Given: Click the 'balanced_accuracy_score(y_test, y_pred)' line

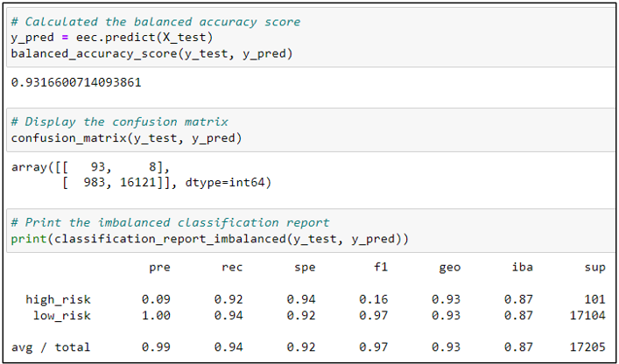Looking at the screenshot, I should [x=151, y=54].
